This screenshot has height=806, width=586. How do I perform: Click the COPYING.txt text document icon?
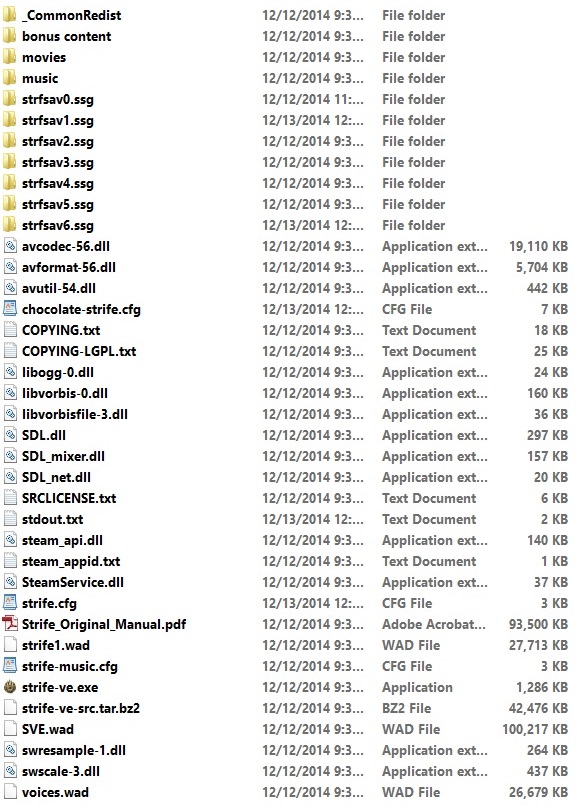pos(10,330)
